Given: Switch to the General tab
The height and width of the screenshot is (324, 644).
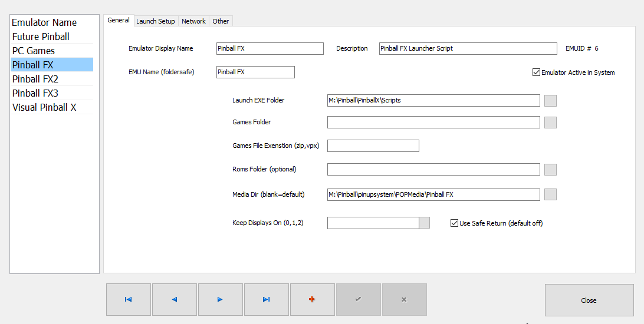Looking at the screenshot, I should (x=119, y=20).
